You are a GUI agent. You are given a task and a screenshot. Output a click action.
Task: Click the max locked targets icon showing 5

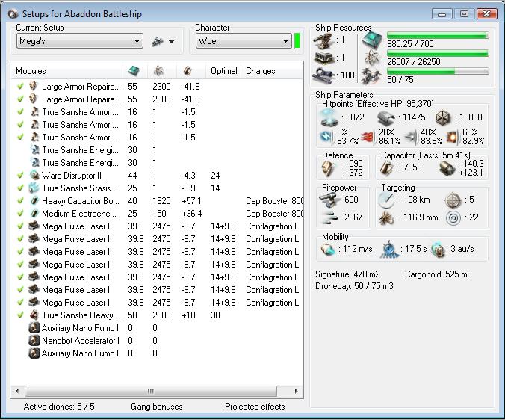(x=453, y=200)
